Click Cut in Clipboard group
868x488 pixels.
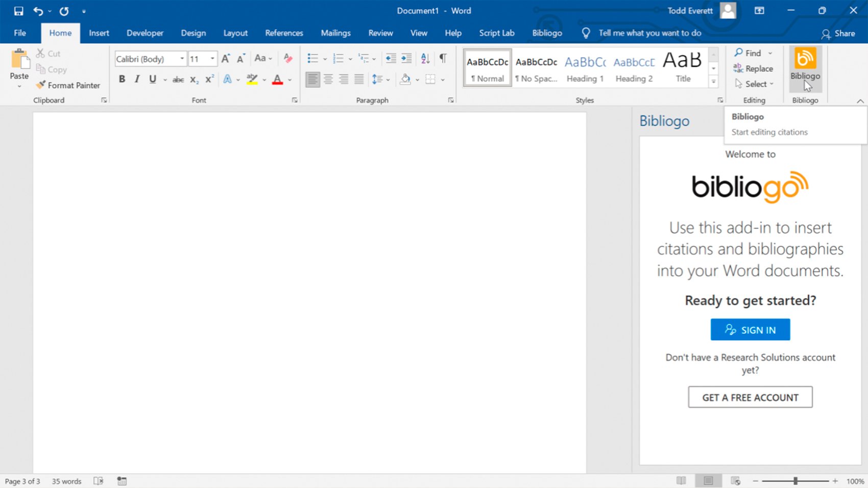click(x=48, y=54)
